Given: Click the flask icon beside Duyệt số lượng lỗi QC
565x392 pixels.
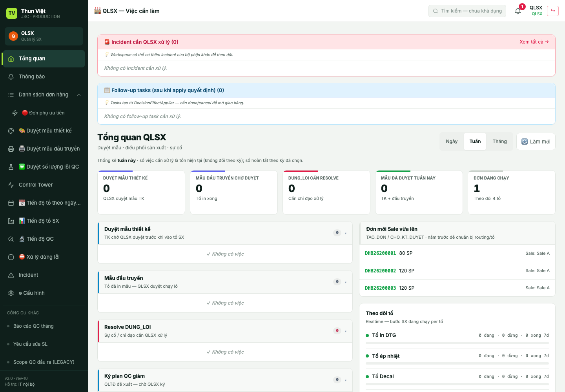Looking at the screenshot, I should pyautogui.click(x=11, y=167).
